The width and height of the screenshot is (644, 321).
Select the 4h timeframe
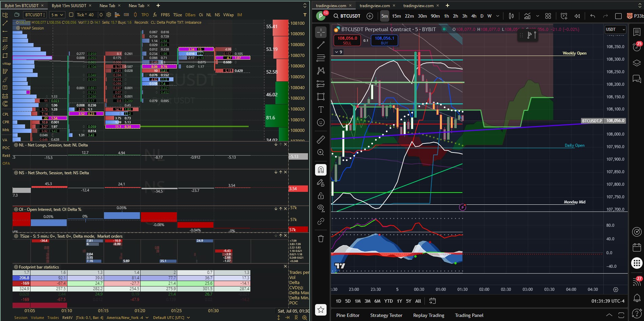pyautogui.click(x=474, y=16)
